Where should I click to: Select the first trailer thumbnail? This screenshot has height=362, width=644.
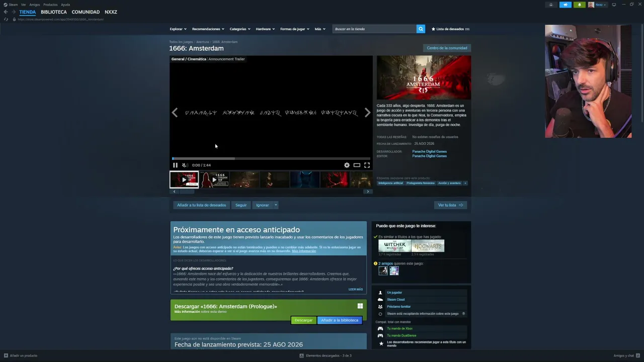(184, 179)
